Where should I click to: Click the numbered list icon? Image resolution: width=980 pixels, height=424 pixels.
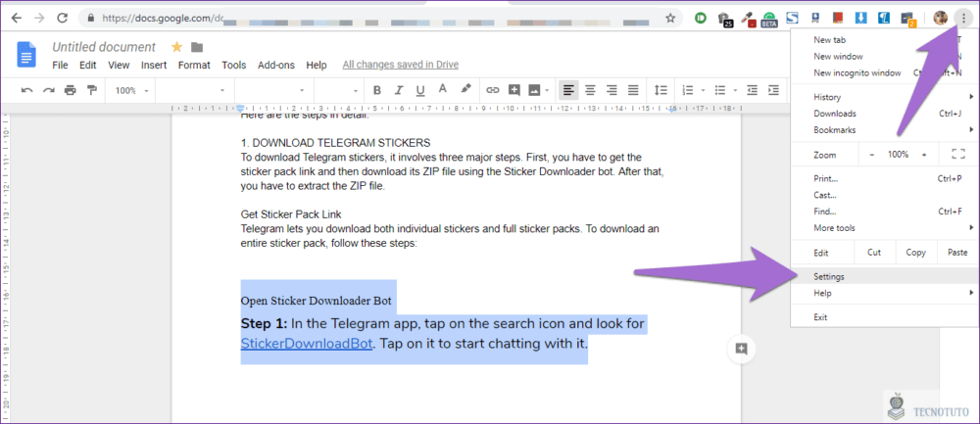pos(688,90)
